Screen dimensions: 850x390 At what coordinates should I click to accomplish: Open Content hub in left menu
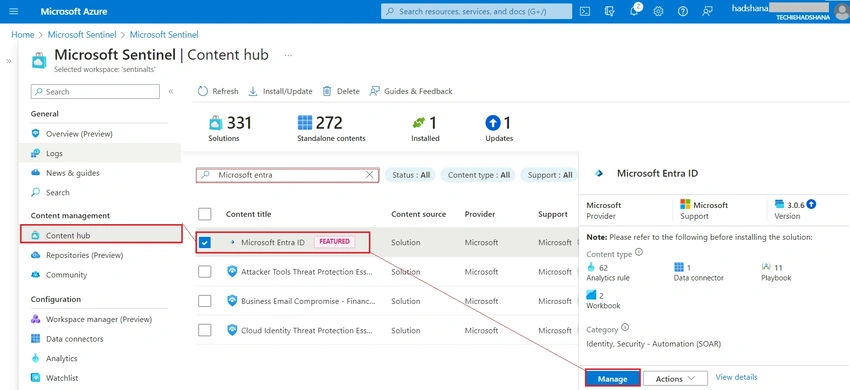click(101, 235)
